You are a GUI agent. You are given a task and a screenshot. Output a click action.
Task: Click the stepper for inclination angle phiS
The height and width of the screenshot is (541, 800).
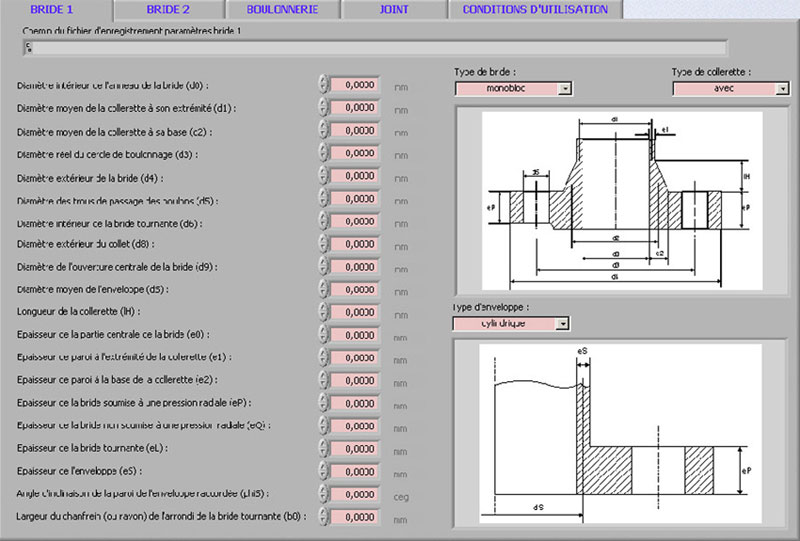point(322,494)
